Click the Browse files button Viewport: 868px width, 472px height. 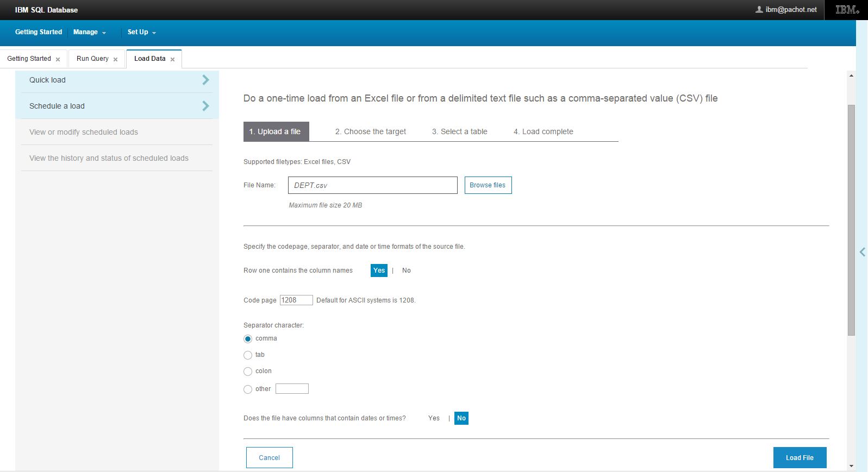click(x=488, y=185)
